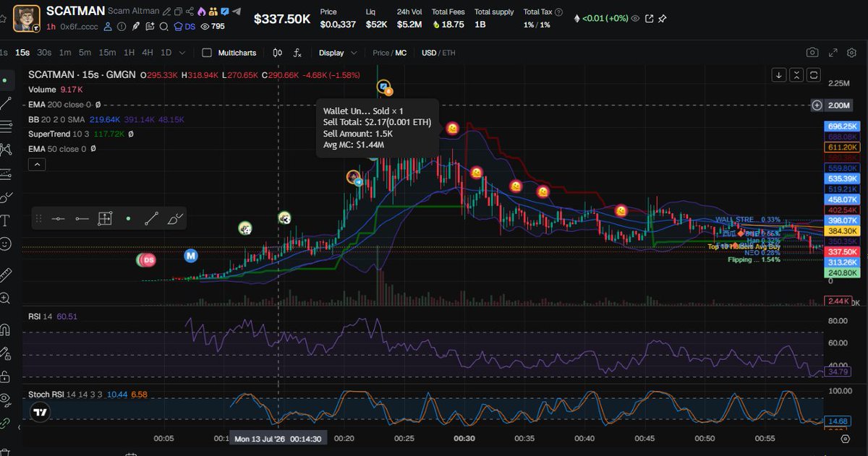
Task: Open chart settings gear
Action: pos(851,53)
